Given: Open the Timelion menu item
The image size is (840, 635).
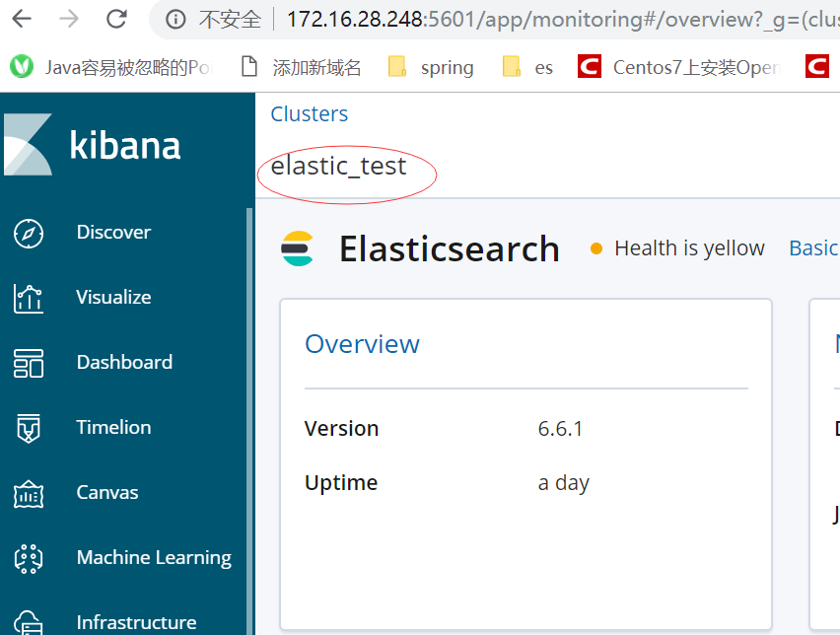Looking at the screenshot, I should [x=113, y=427].
